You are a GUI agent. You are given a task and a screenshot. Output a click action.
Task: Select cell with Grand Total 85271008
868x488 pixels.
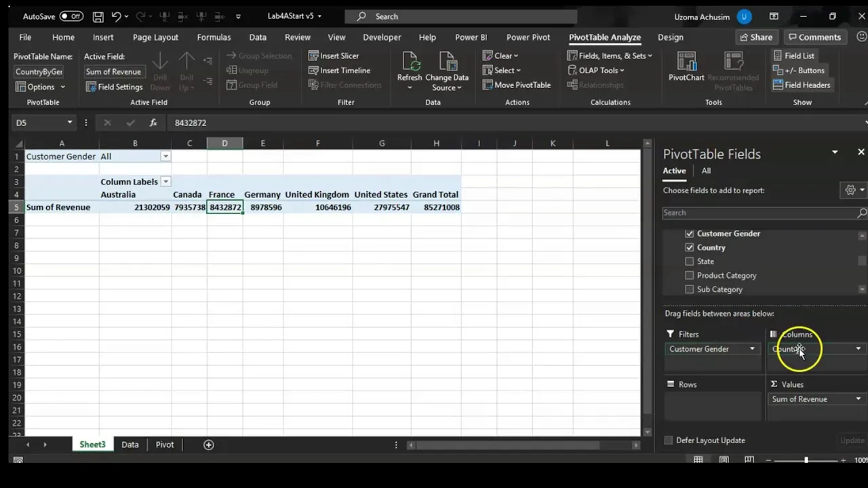click(x=436, y=207)
